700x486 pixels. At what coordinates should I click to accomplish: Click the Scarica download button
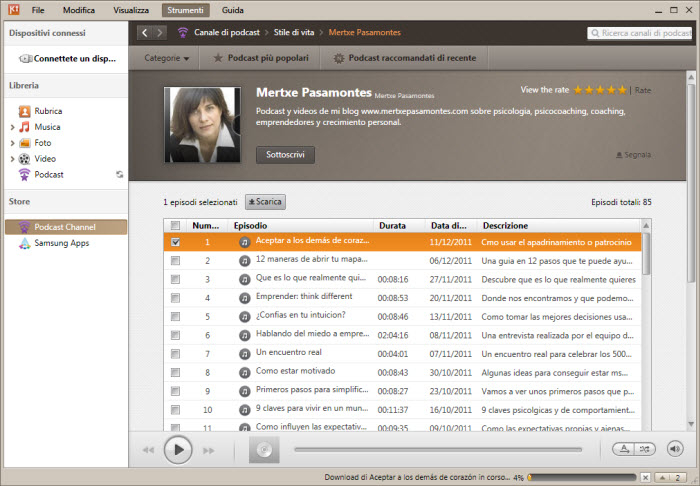pyautogui.click(x=265, y=202)
